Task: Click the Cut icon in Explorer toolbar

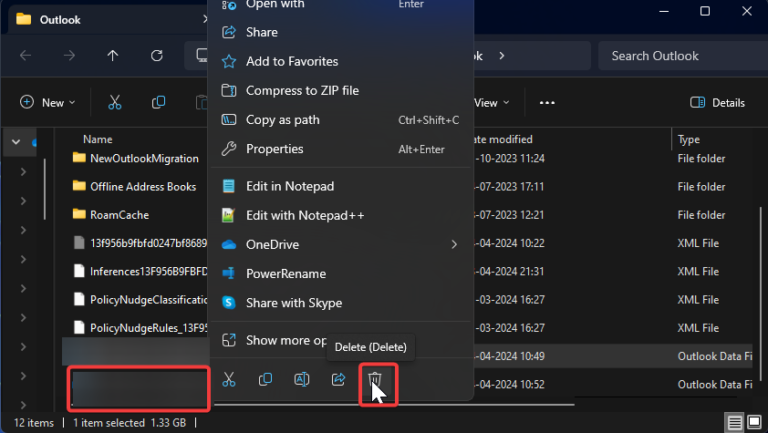Action: click(x=114, y=102)
